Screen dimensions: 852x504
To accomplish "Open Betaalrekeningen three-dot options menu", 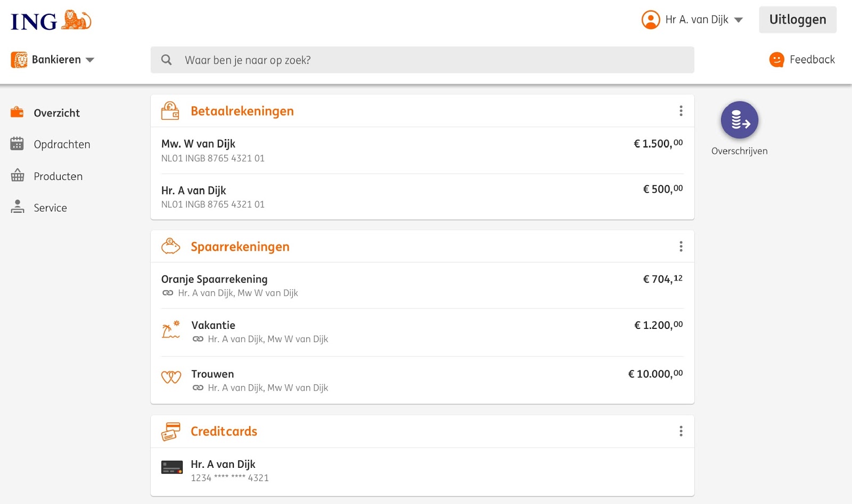I will click(x=681, y=111).
